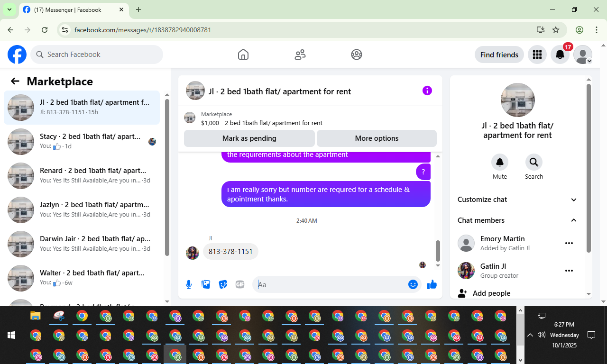Open options menu for Gatlin Jl
Viewport: 607px width, 364px height.
[x=569, y=271]
